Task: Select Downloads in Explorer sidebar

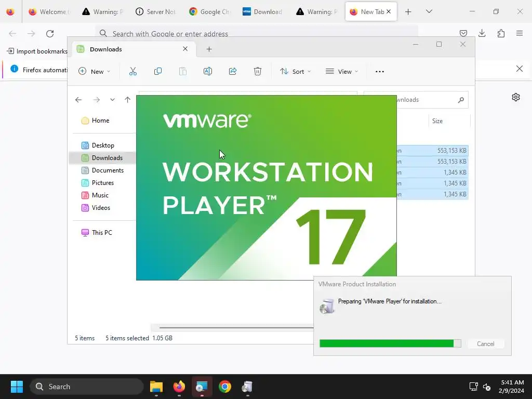Action: tap(103, 158)
